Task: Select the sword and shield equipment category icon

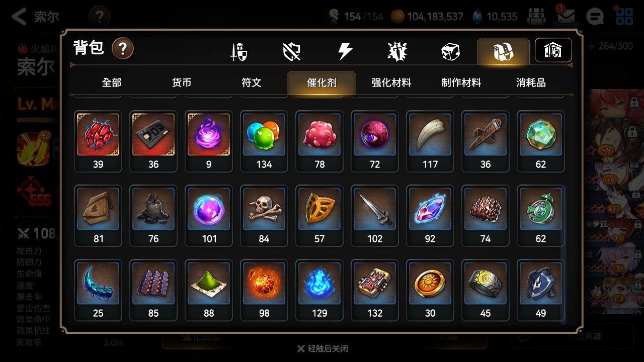Action: click(238, 52)
